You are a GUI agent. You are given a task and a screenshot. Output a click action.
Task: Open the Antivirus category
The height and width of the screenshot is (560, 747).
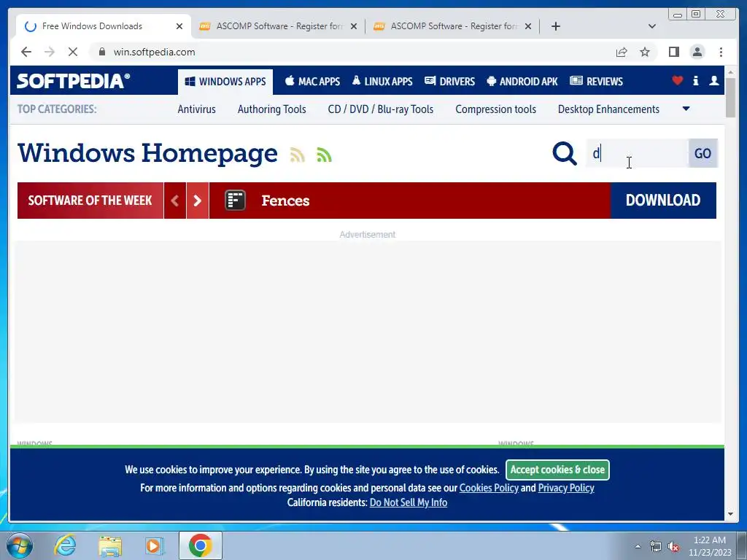coord(197,109)
